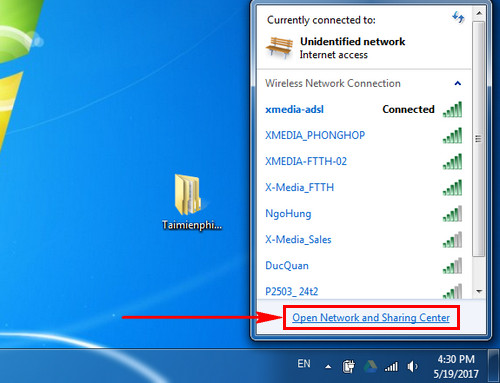500x383 pixels.
Task: Click the park bench network icon
Action: 279,47
